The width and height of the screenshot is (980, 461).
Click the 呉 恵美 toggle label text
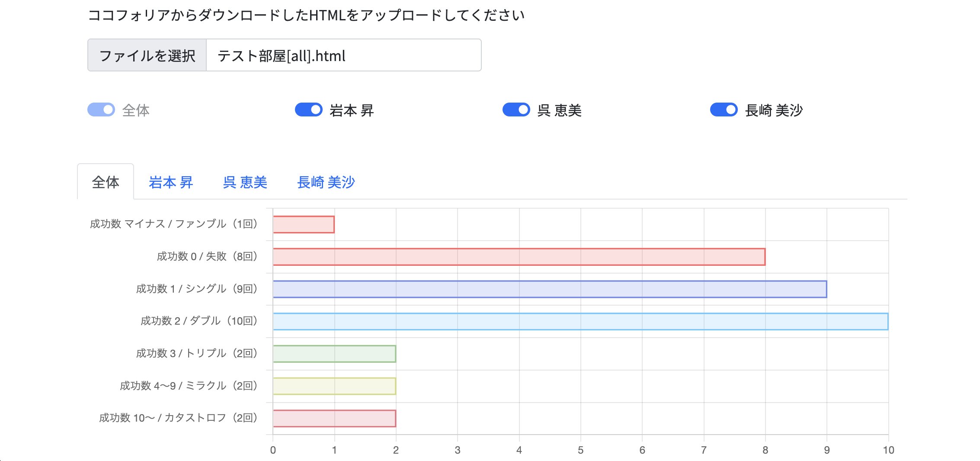coord(559,110)
